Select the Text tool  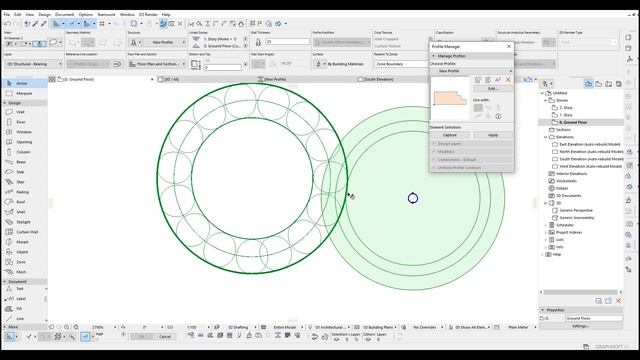24,289
